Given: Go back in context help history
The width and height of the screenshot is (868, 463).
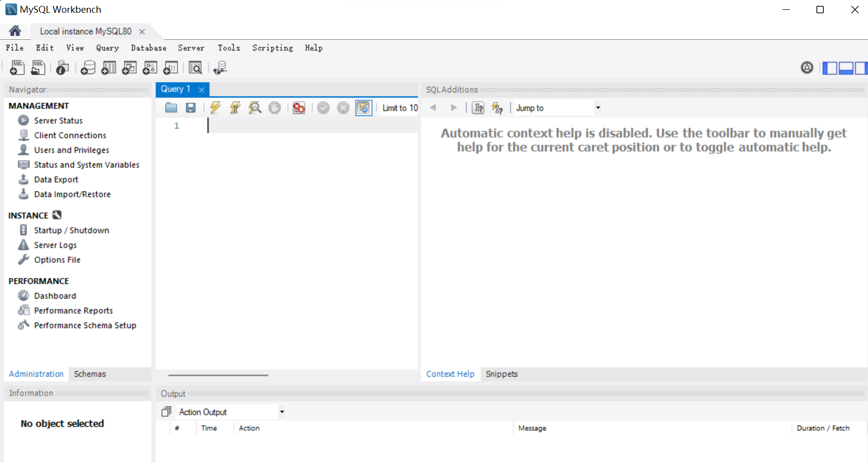Looking at the screenshot, I should tap(433, 108).
